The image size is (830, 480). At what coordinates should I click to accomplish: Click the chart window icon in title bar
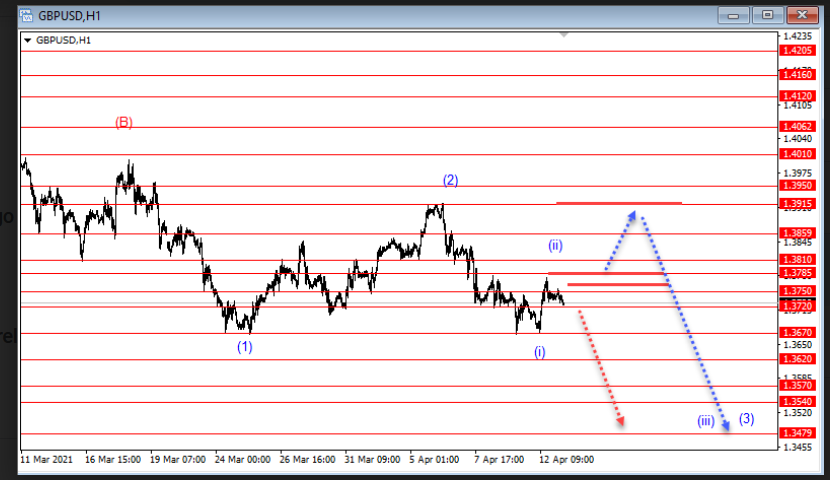point(28,15)
